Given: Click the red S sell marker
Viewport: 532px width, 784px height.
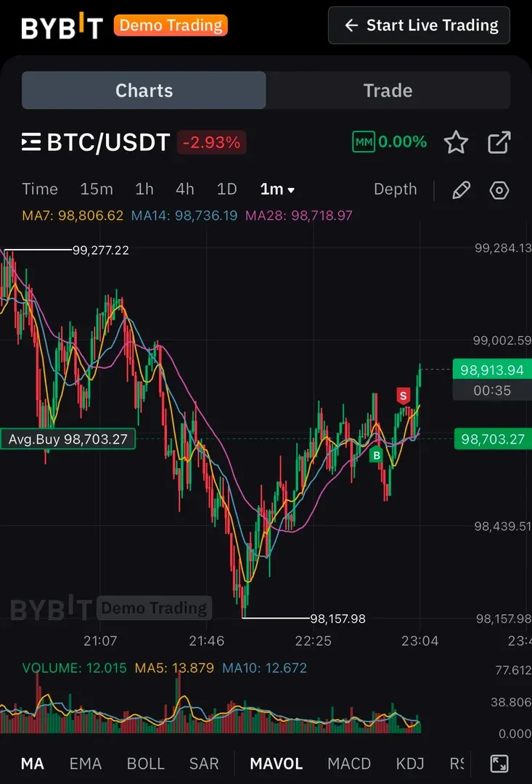Looking at the screenshot, I should point(403,396).
